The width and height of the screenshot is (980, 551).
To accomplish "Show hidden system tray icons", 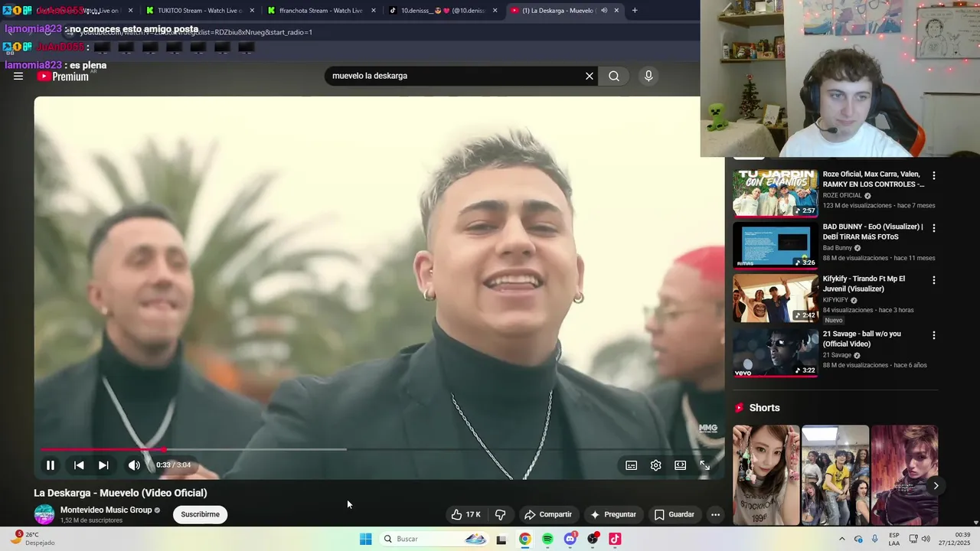I will 842,539.
